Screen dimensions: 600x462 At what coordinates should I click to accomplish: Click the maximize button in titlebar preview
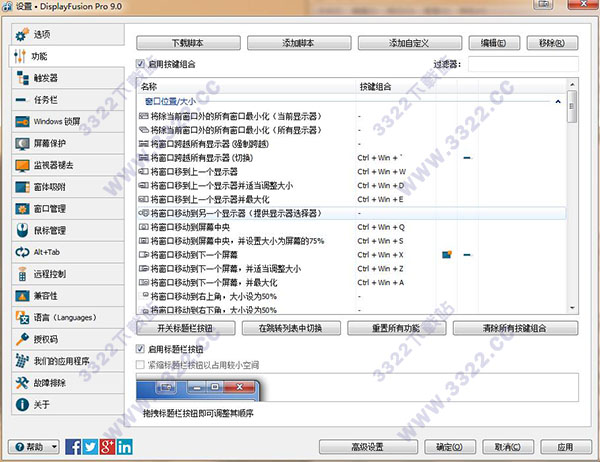[215, 387]
